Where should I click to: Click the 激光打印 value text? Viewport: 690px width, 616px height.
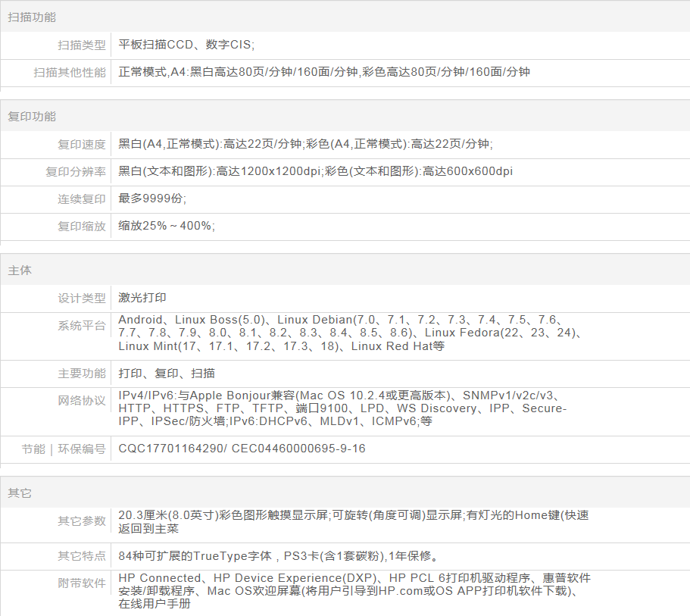click(142, 299)
